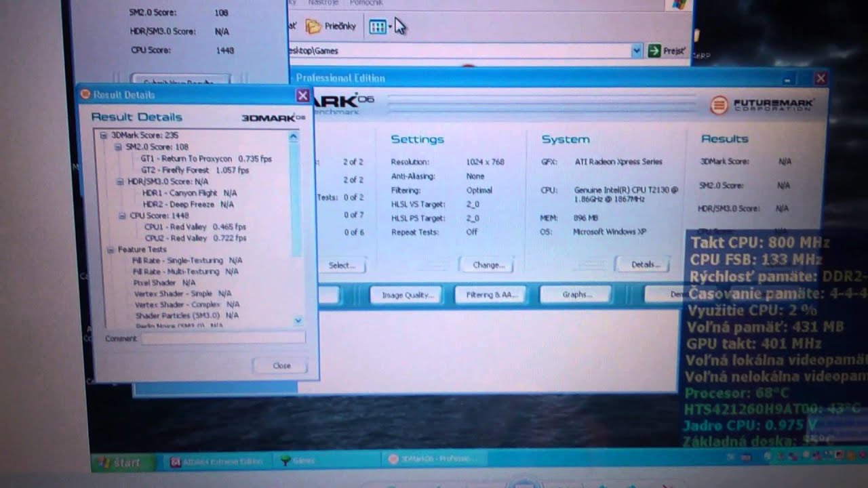Click the System heading in 3DMark06
Image resolution: width=868 pixels, height=488 pixels.
coord(565,139)
